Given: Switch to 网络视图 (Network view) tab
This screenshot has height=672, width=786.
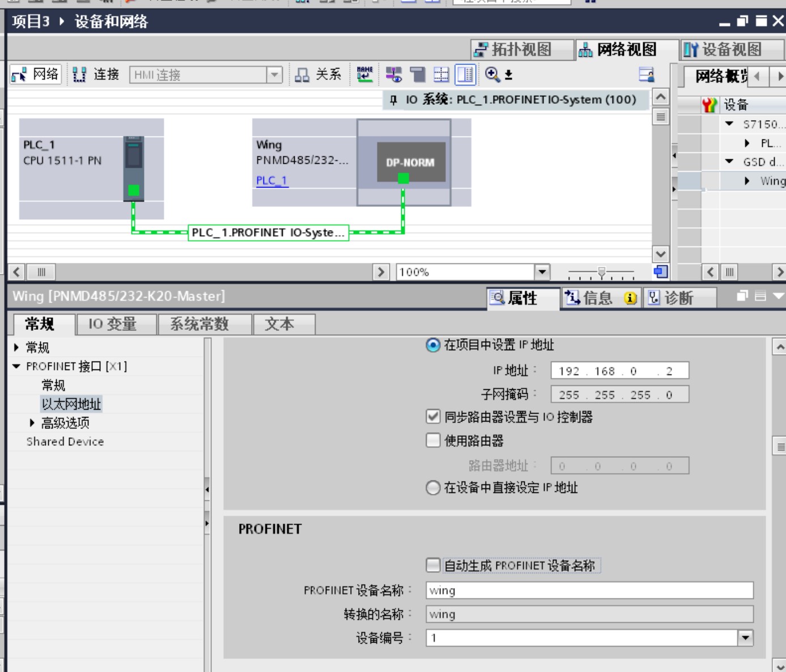Looking at the screenshot, I should pyautogui.click(x=626, y=50).
